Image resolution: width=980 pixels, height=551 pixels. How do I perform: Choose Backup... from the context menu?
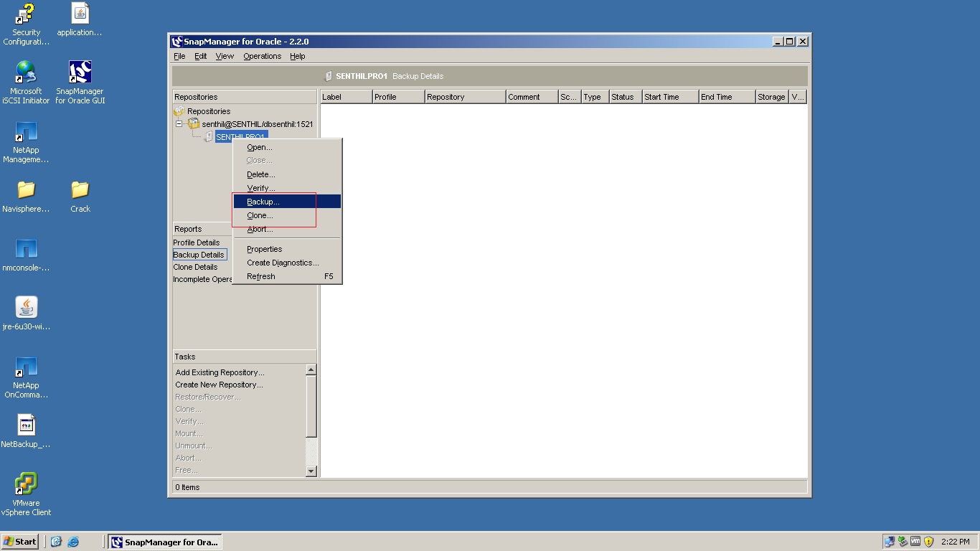tap(287, 202)
